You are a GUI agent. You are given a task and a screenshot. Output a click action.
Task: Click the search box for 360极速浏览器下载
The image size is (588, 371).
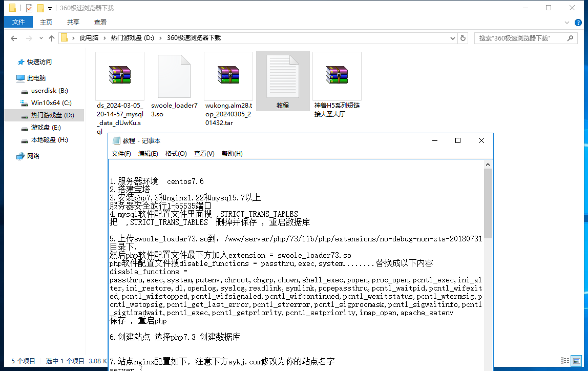click(520, 38)
